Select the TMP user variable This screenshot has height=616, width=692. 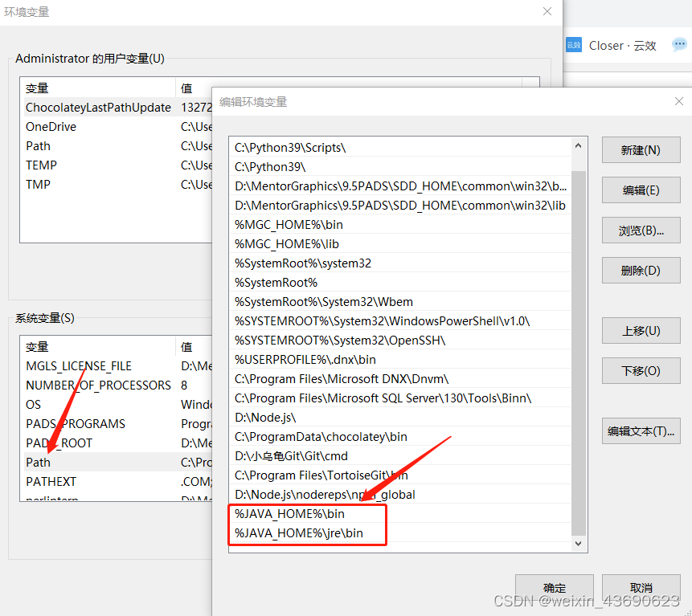(118, 184)
